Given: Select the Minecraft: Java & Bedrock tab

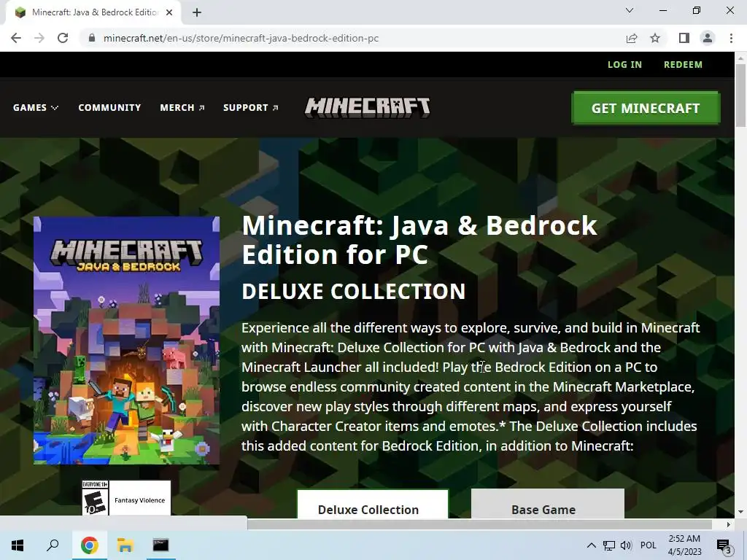Looking at the screenshot, I should tap(94, 13).
